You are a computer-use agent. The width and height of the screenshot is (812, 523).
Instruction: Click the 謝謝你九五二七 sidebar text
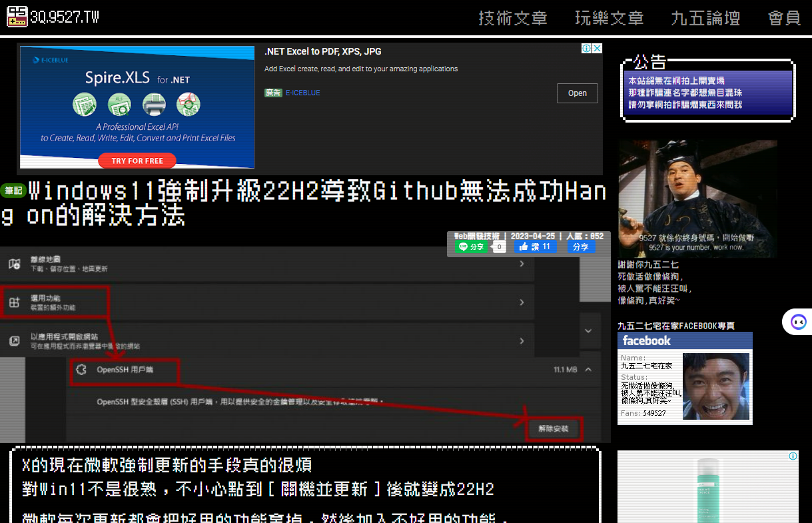coord(648,264)
